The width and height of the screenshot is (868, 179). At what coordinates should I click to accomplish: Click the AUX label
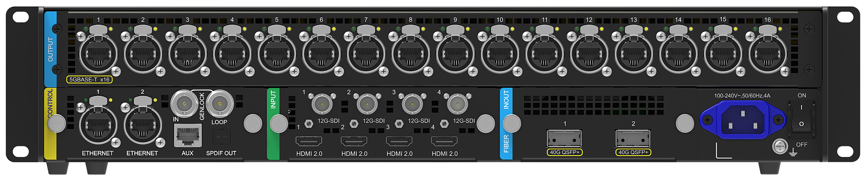[187, 153]
